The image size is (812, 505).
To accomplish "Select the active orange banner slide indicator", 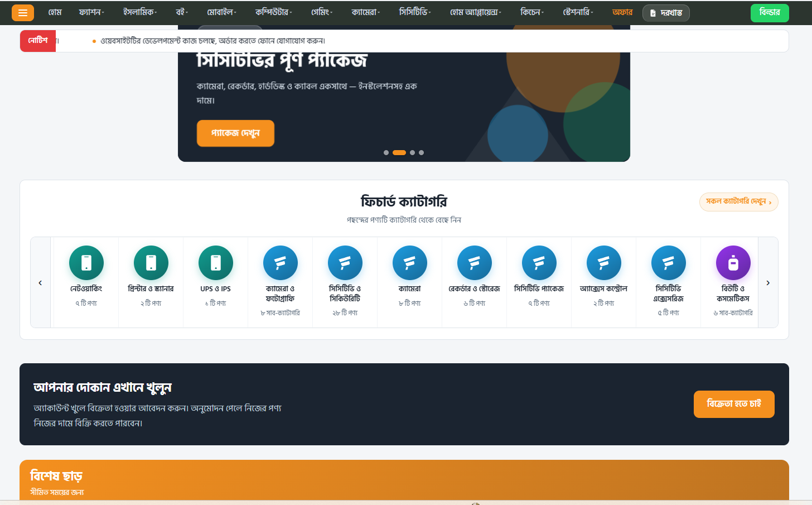I will point(399,152).
